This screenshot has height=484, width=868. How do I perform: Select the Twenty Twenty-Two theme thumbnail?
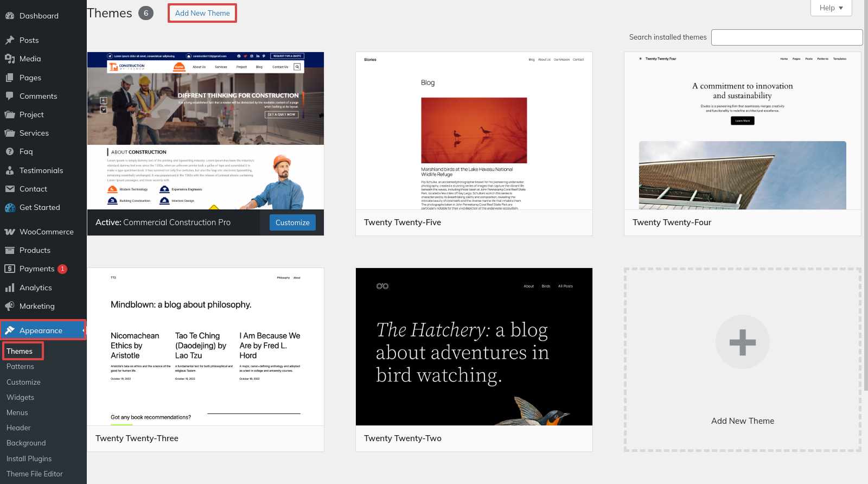point(474,347)
